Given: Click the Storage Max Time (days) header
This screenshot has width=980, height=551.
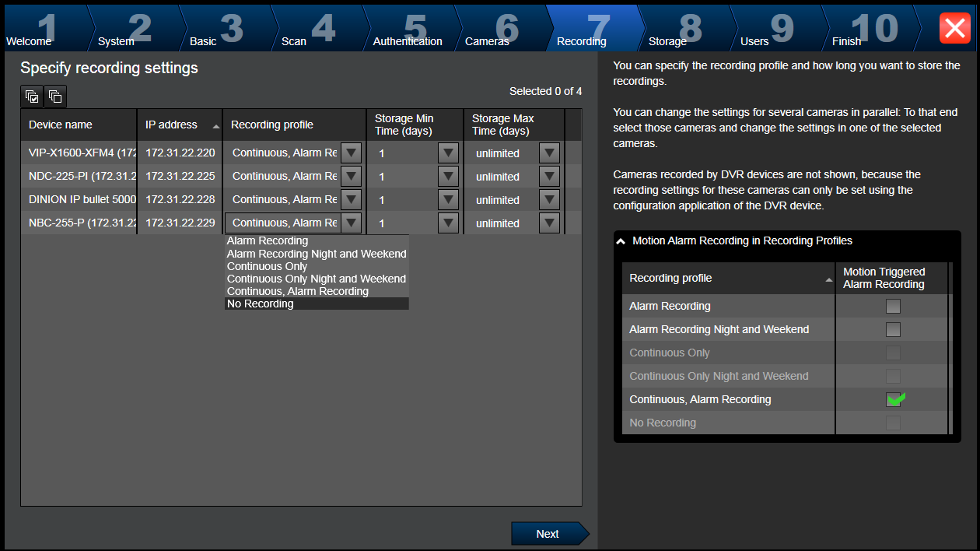Looking at the screenshot, I should click(514, 125).
